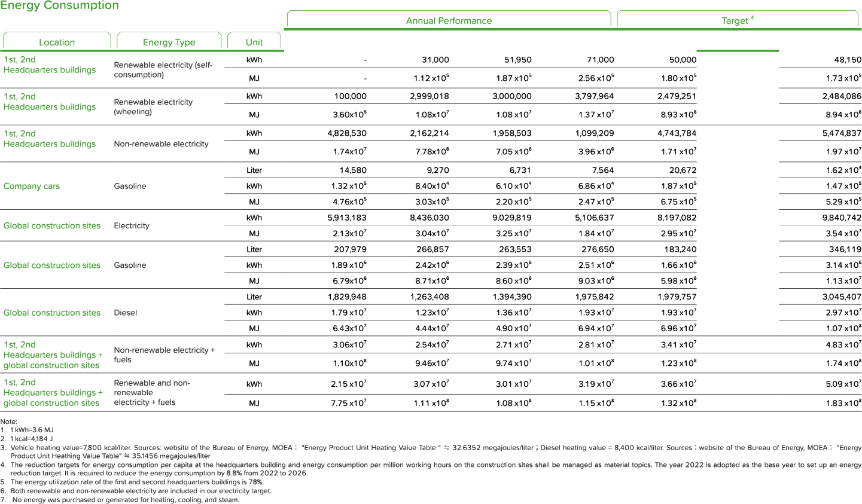Image resolution: width=862 pixels, height=504 pixels.
Task: Select the cell "1,263,408"
Action: [x=430, y=297]
